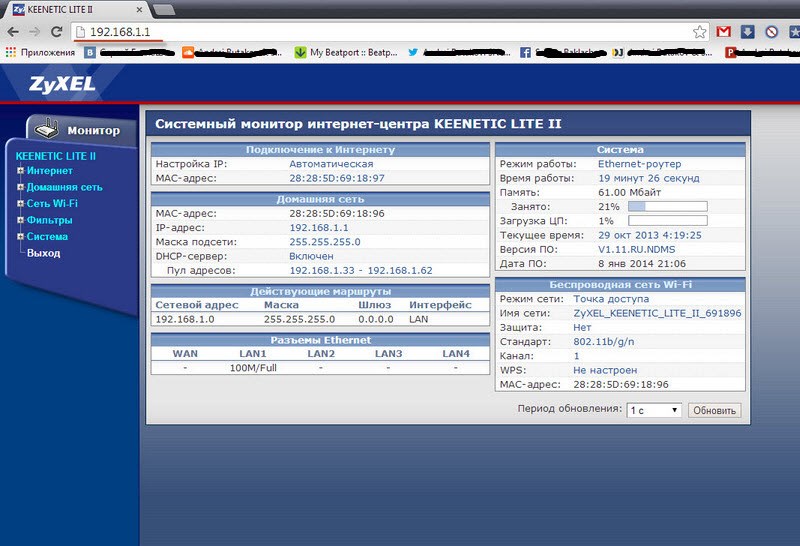Open the Twitter bookmark icon

click(413, 52)
